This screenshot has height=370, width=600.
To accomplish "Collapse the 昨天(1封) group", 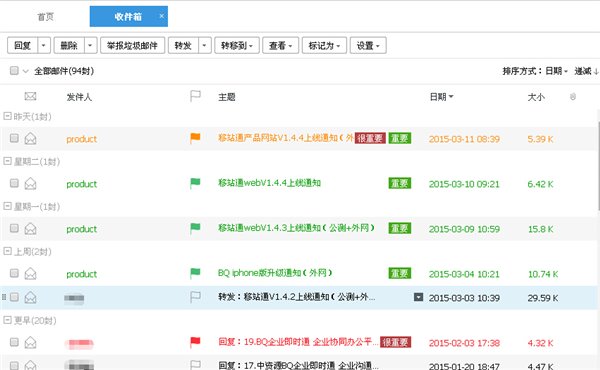I will pyautogui.click(x=7, y=116).
